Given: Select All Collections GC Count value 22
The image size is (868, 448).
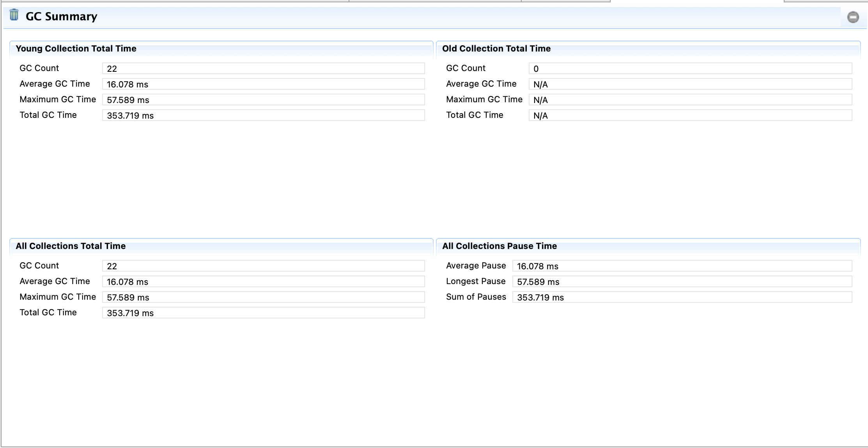Looking at the screenshot, I should pyautogui.click(x=264, y=266).
